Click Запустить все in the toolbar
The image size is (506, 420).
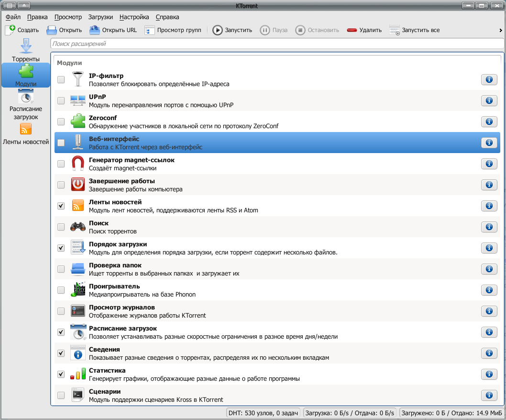[415, 30]
